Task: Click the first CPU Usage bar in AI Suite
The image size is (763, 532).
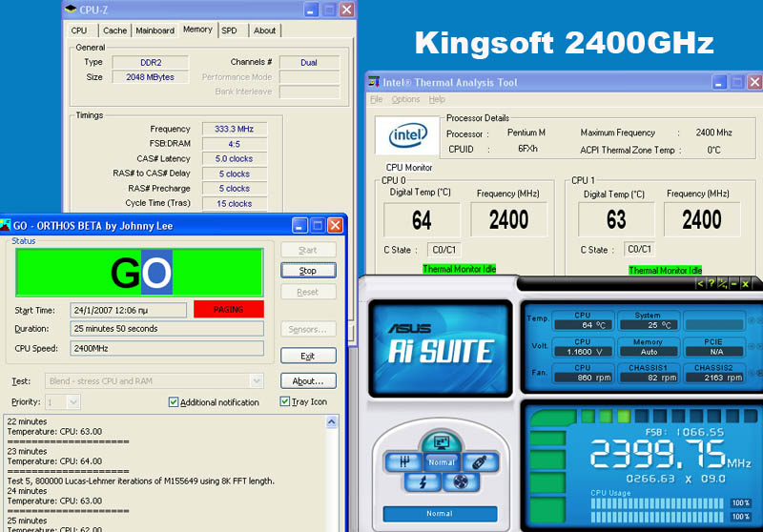Action: coord(659,503)
